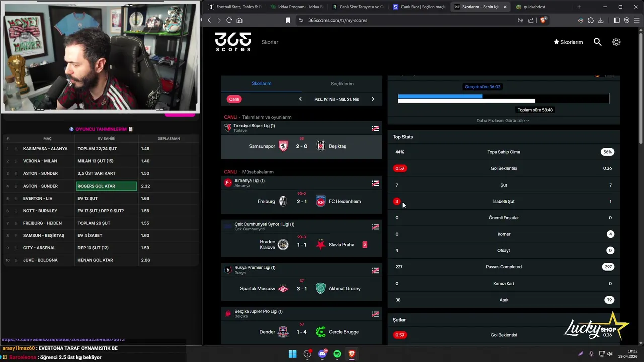
Task: Open Brave browser from the taskbar
Action: tap(352, 354)
